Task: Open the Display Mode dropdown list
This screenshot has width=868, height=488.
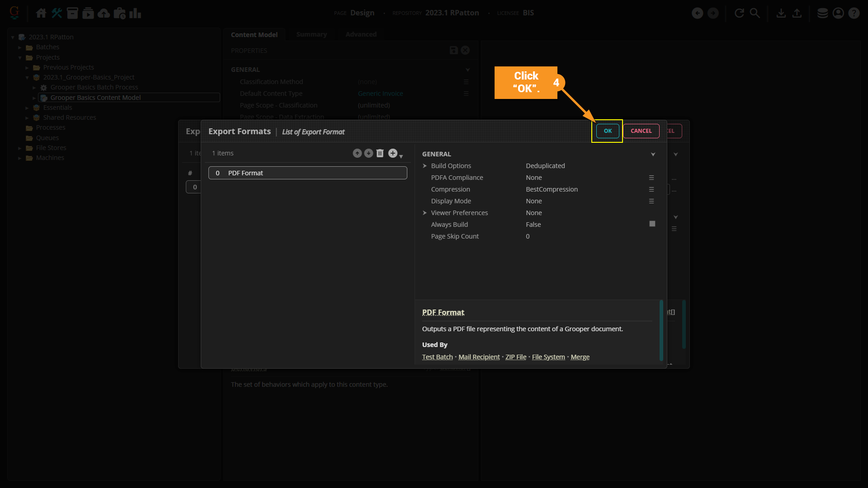Action: click(651, 201)
